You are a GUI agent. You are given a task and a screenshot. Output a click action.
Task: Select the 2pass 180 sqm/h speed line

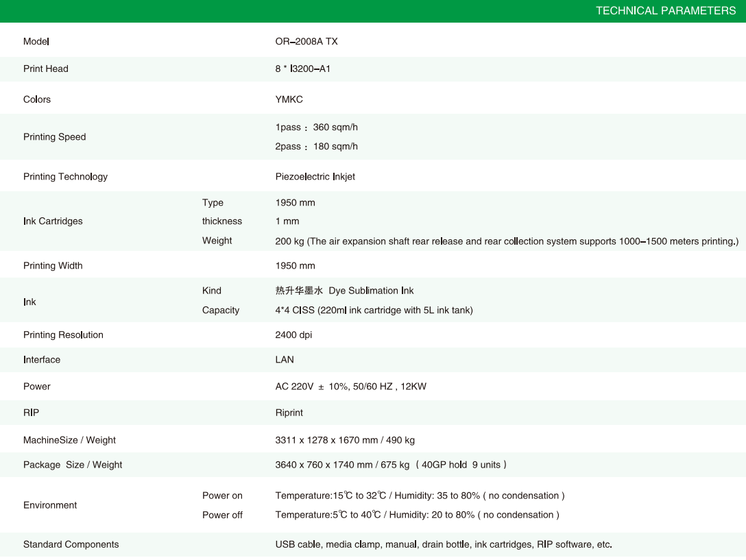[316, 147]
